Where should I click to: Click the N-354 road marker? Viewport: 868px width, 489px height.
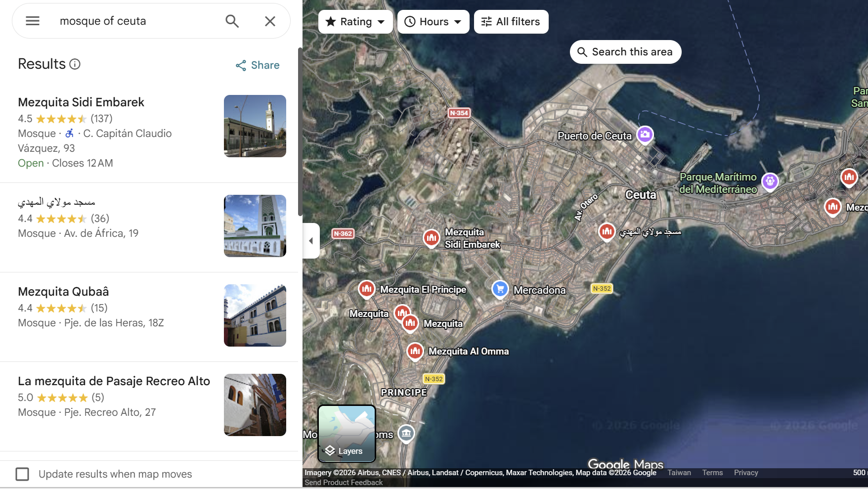point(459,113)
